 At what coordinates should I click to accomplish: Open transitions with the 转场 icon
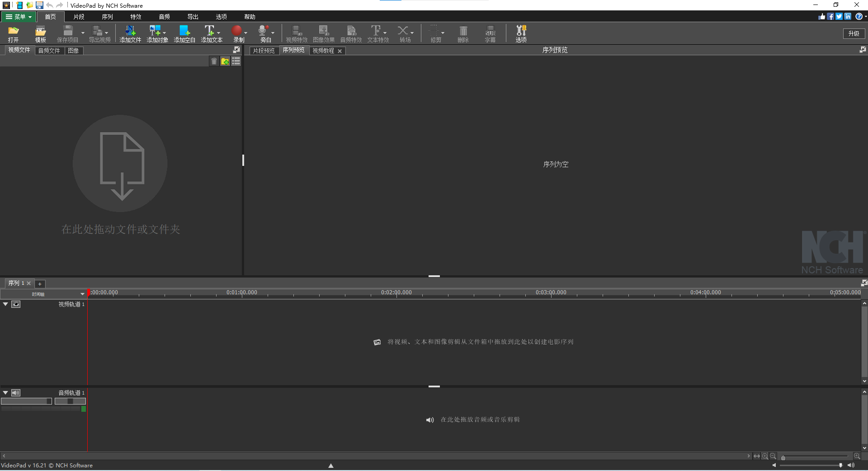pyautogui.click(x=404, y=33)
